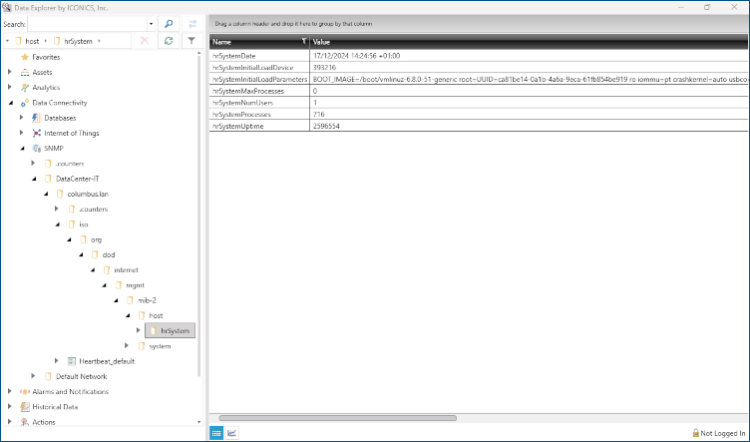750x442 pixels.
Task: Click the Assets tree icon
Action: click(25, 73)
